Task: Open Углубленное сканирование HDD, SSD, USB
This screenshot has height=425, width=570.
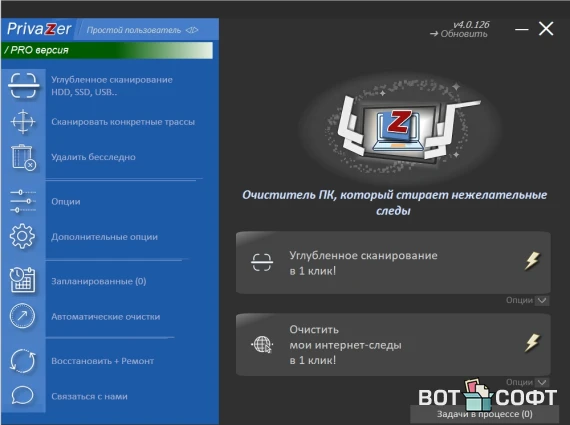Action: 112,86
